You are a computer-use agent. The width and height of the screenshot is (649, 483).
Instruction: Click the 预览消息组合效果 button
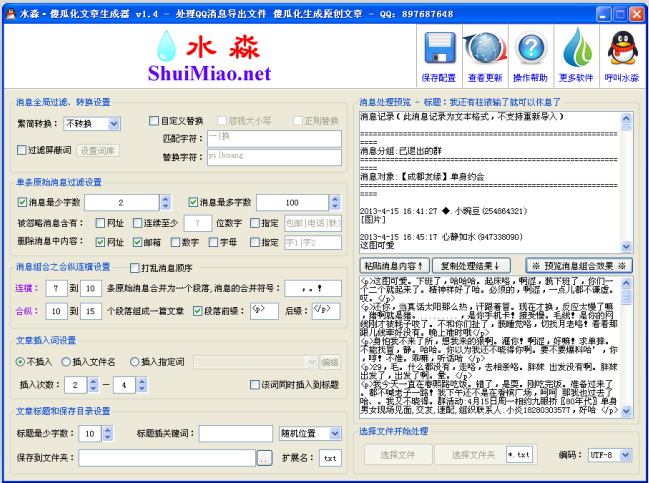[579, 266]
